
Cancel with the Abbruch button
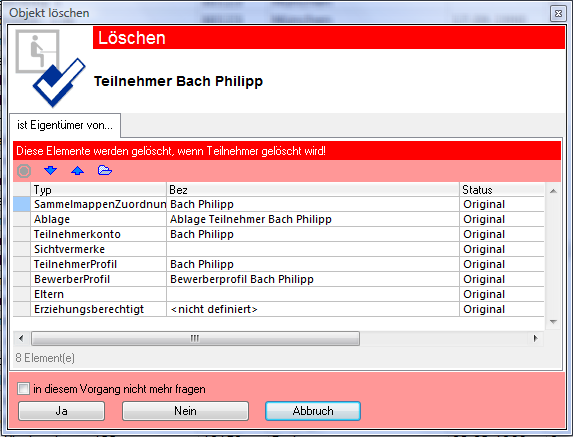[x=313, y=411]
